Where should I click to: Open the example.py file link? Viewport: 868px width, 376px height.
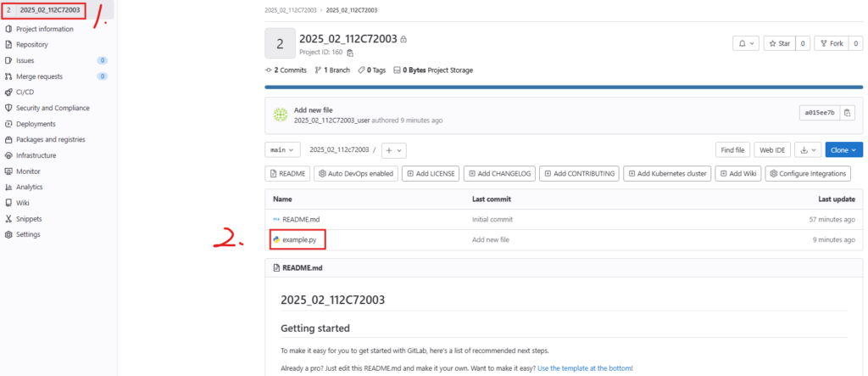[299, 240]
